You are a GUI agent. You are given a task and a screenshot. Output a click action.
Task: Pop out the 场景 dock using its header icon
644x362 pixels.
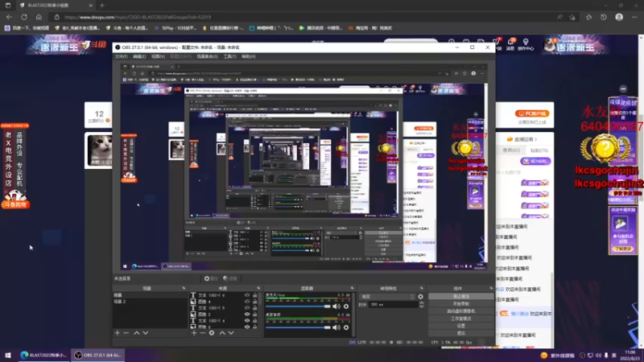pos(184,288)
